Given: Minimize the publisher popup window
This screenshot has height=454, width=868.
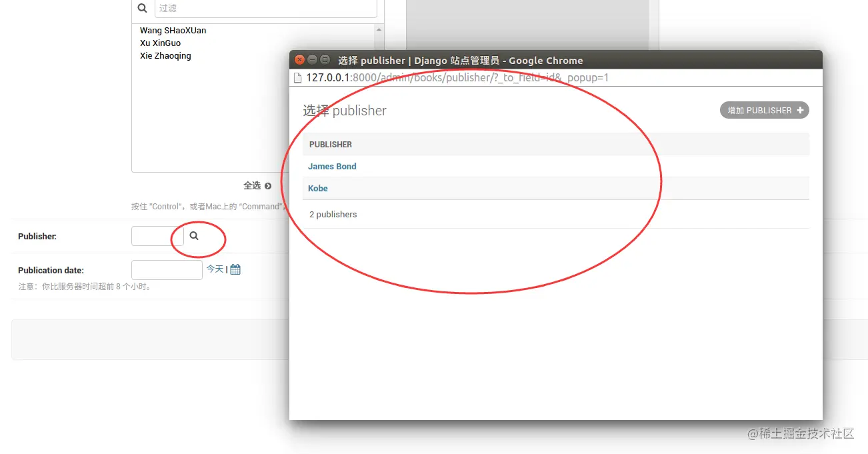Looking at the screenshot, I should pos(313,60).
